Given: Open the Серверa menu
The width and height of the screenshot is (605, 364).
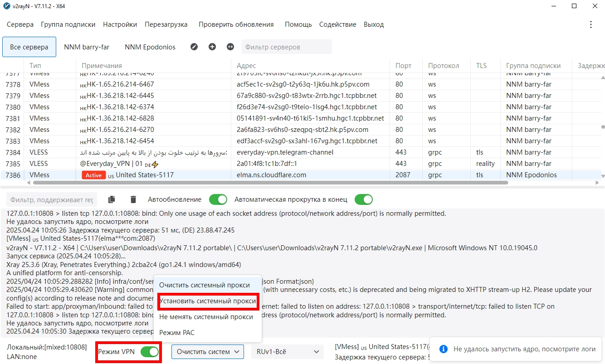Looking at the screenshot, I should (x=20, y=24).
